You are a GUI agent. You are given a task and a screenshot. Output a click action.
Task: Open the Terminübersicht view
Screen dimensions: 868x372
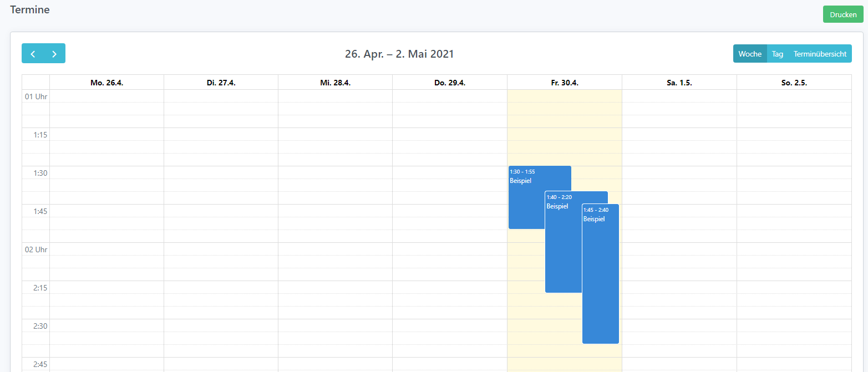[x=820, y=54]
